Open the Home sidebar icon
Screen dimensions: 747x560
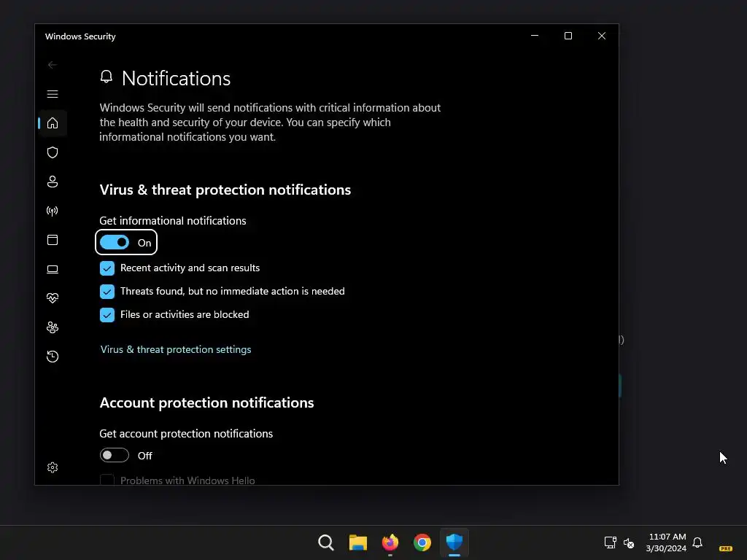(x=53, y=123)
